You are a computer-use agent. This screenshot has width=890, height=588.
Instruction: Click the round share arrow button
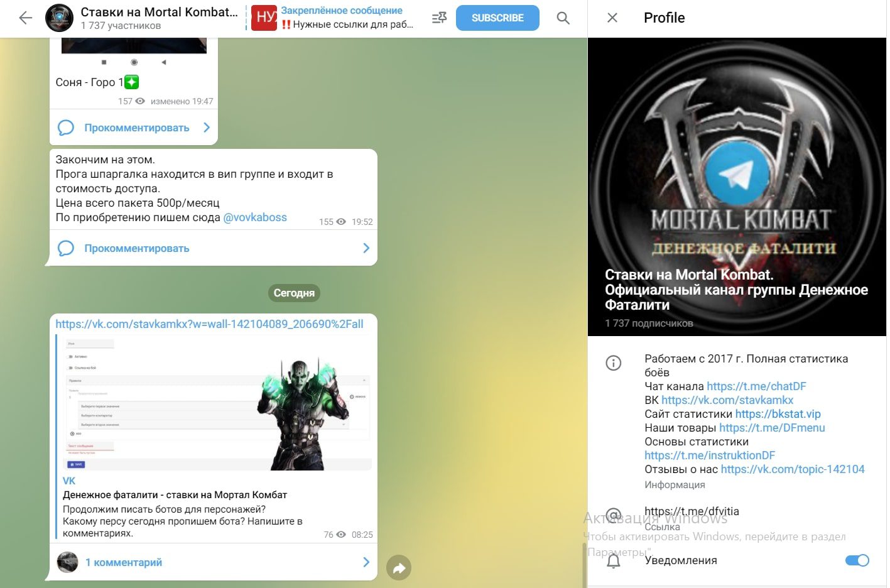point(399,568)
